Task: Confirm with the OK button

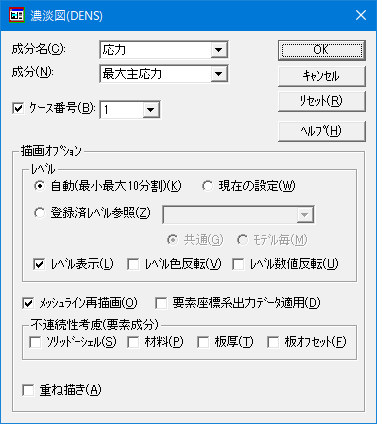Action: click(322, 50)
